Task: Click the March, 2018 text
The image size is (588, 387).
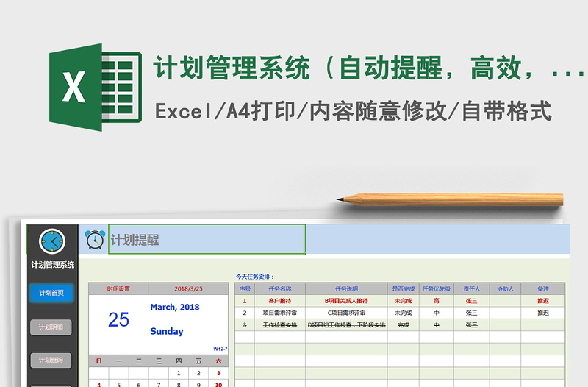Action: [175, 307]
